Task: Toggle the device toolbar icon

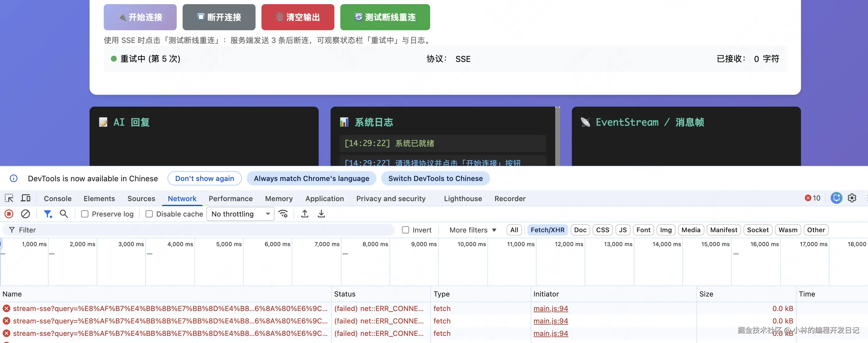Action: click(25, 198)
